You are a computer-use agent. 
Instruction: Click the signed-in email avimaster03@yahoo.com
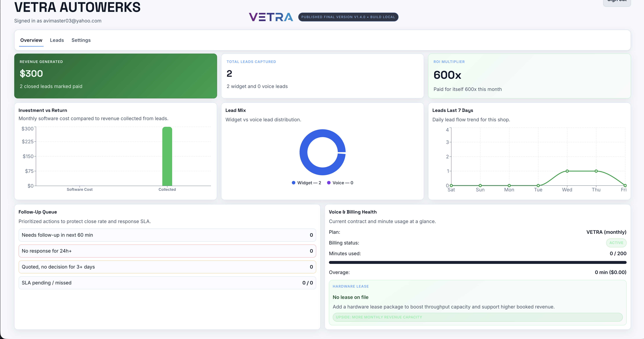72,21
